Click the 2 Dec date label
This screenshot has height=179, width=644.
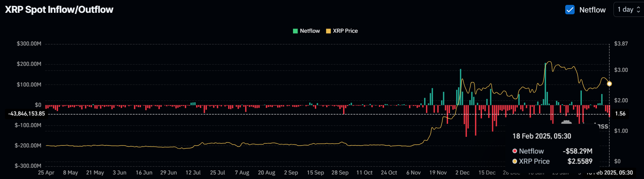pyautogui.click(x=463, y=173)
